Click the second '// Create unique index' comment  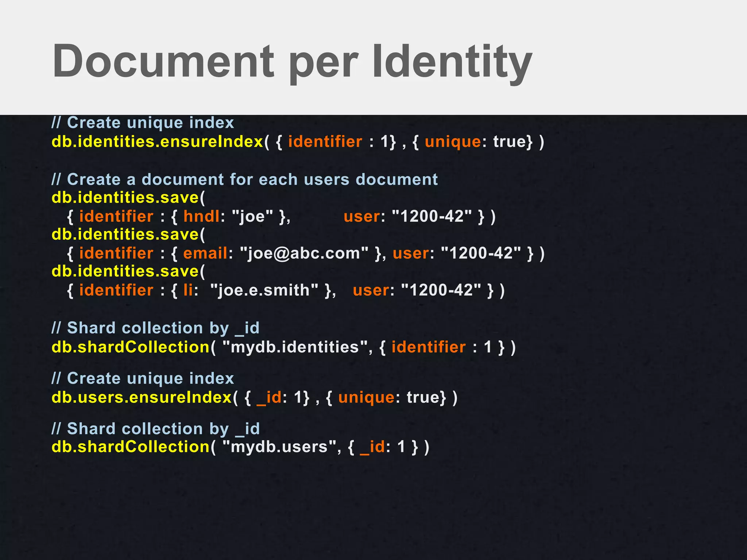[143, 378]
